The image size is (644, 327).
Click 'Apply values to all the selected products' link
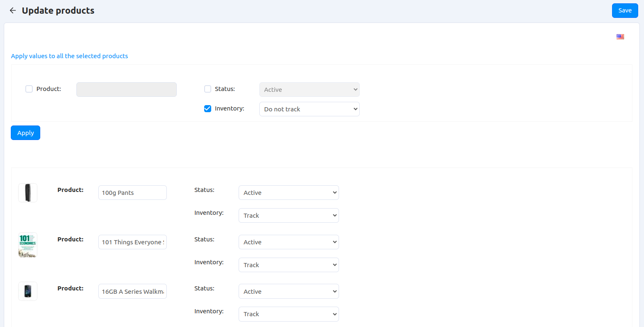[69, 56]
